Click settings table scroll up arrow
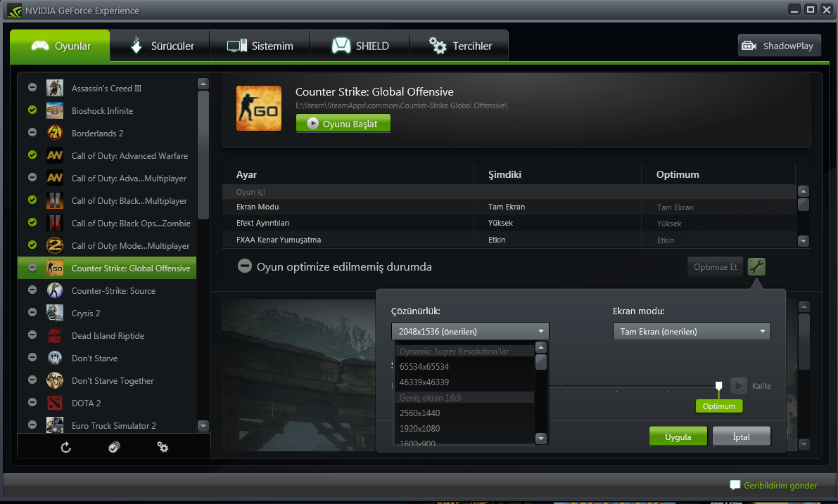This screenshot has width=838, height=504. 804,191
